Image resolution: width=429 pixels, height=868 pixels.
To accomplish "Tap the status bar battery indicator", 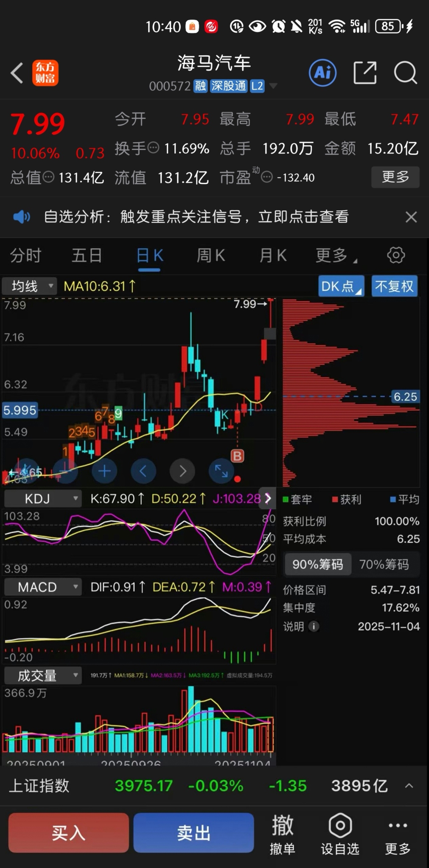I will [x=388, y=26].
